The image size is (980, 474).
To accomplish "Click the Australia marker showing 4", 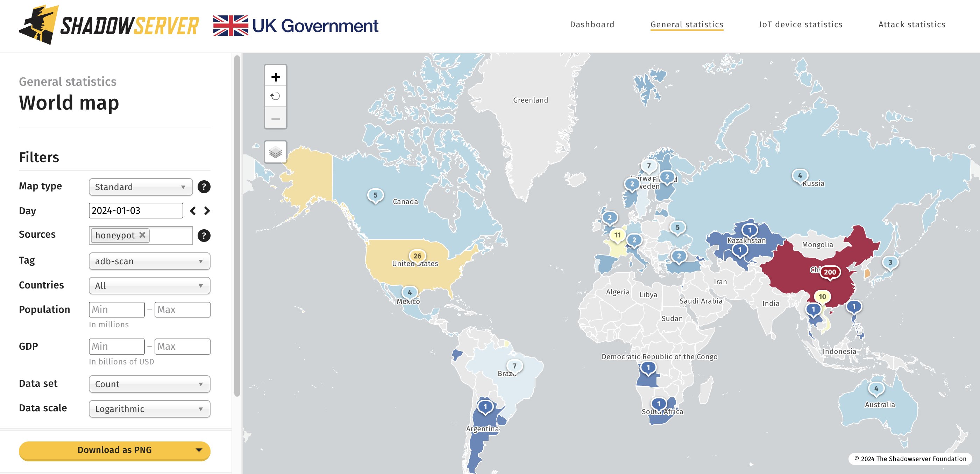I will [x=876, y=389].
